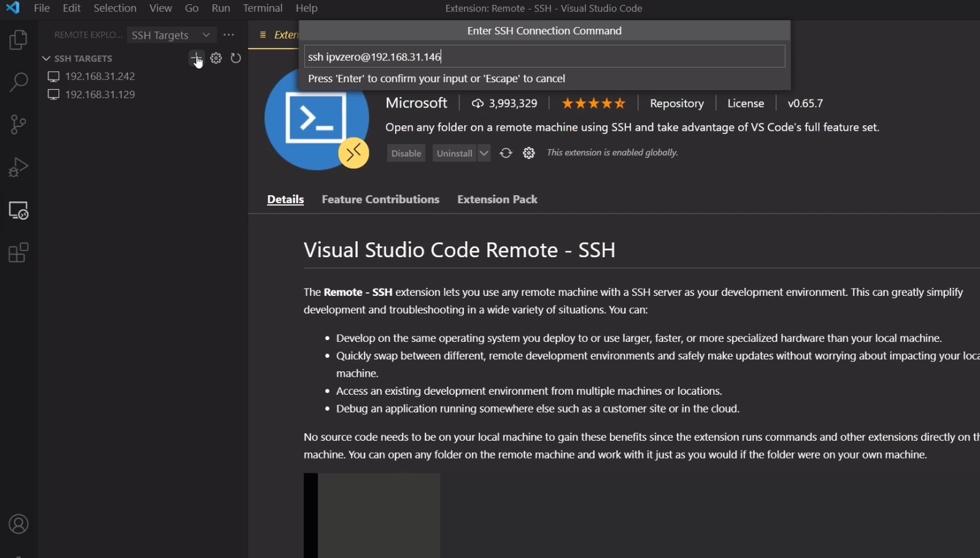Click the sync icon beside Uninstall

point(506,153)
